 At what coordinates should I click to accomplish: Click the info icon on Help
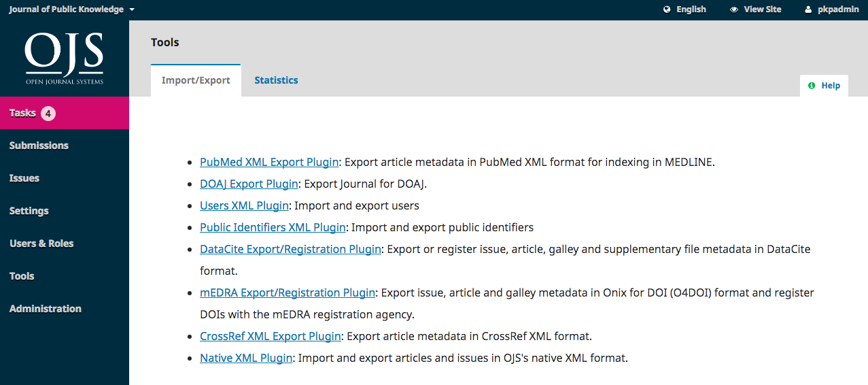click(x=812, y=86)
